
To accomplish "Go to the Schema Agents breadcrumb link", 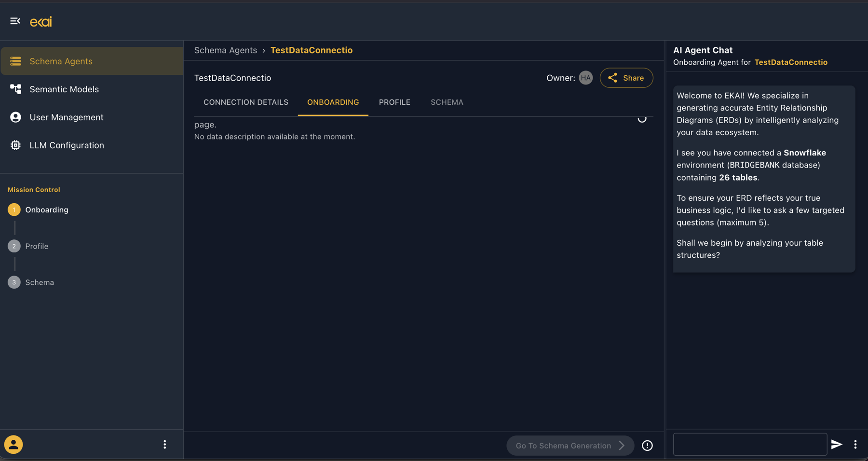I will tap(226, 50).
